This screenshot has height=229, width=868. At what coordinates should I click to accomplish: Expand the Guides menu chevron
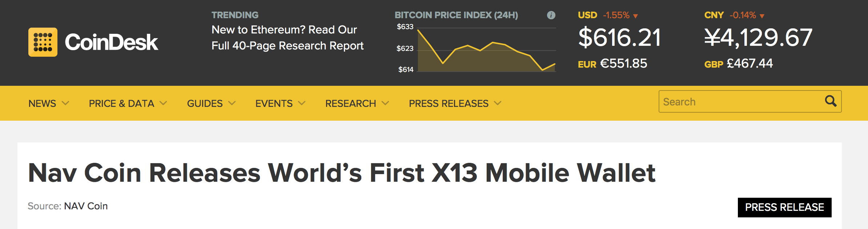tap(232, 103)
